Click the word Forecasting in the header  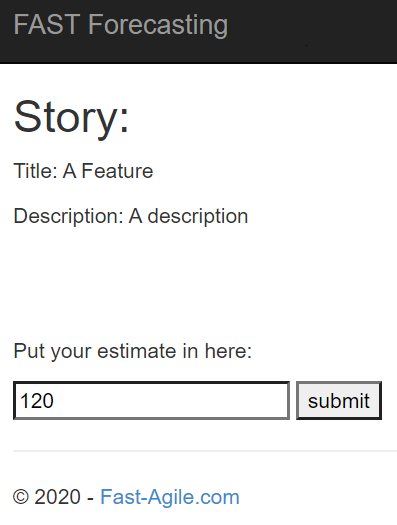click(158, 26)
